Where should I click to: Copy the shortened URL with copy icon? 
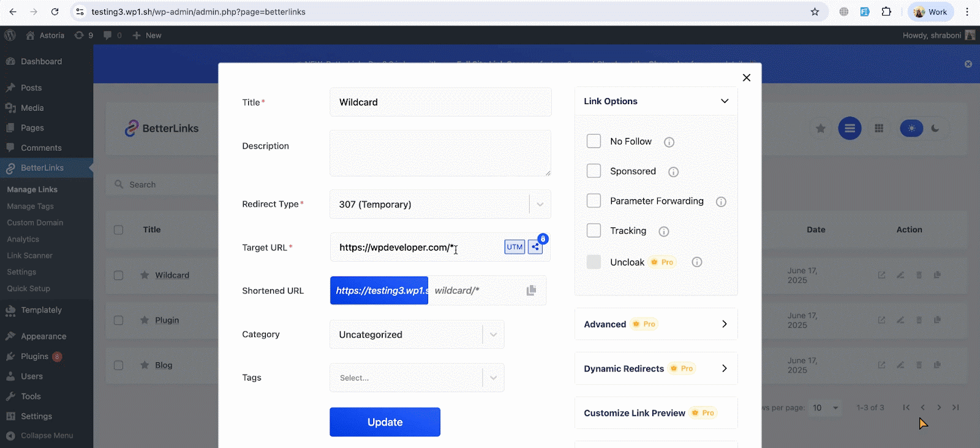531,290
